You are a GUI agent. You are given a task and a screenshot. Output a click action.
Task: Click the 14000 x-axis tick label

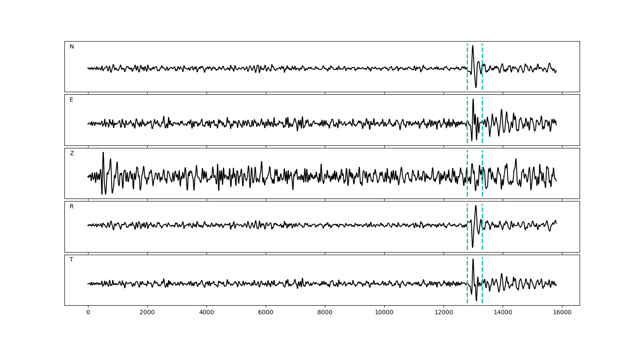(503, 313)
